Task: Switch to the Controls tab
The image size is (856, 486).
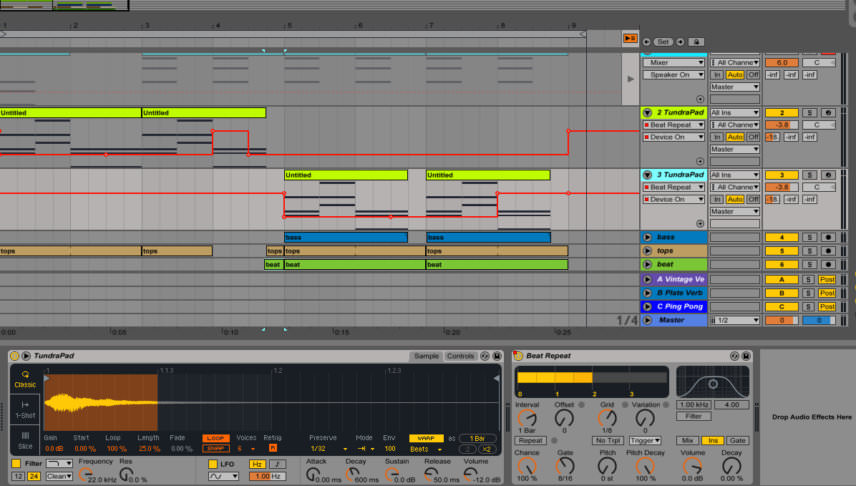Action: pos(460,356)
